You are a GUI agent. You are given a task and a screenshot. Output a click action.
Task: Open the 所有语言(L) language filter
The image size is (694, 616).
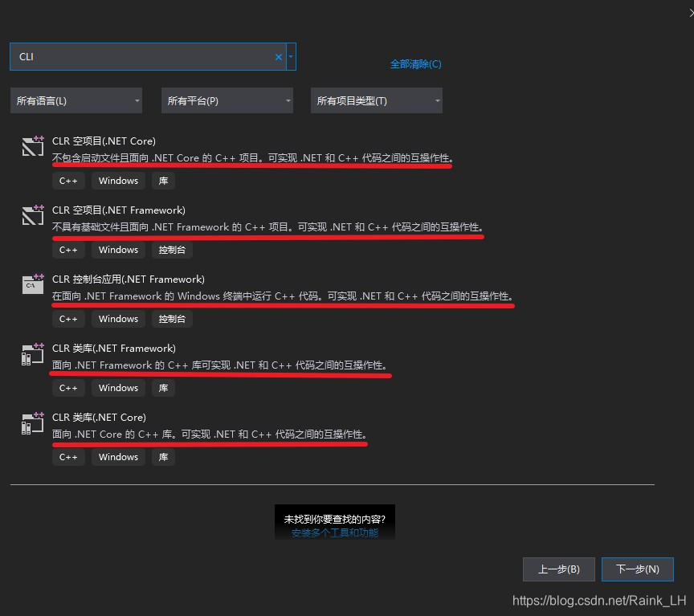[x=76, y=100]
